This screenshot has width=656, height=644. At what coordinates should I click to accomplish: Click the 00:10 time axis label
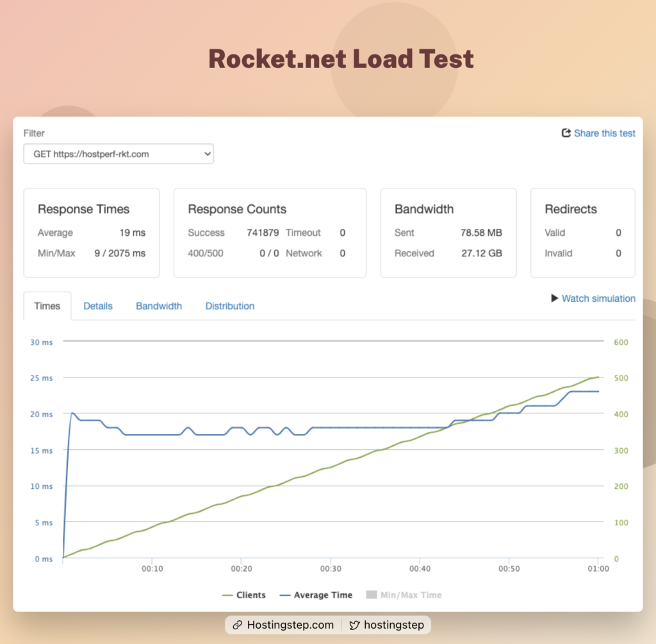point(152,568)
